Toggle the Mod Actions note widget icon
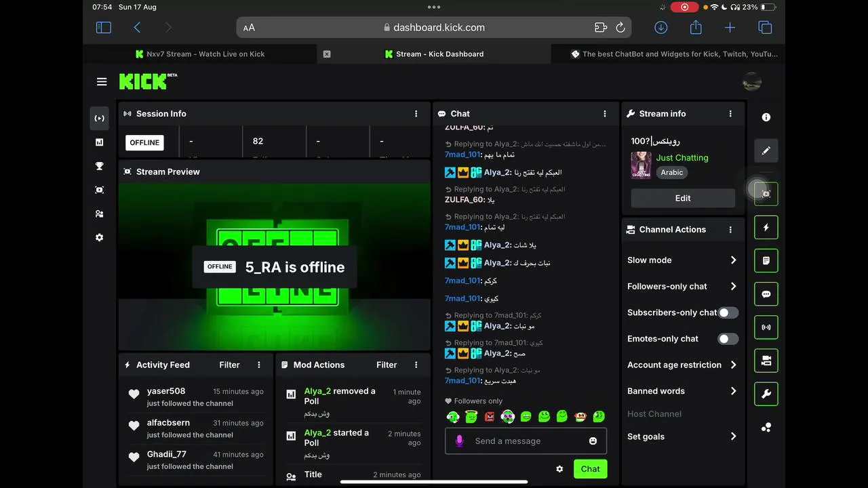The image size is (868, 488). 766,260
